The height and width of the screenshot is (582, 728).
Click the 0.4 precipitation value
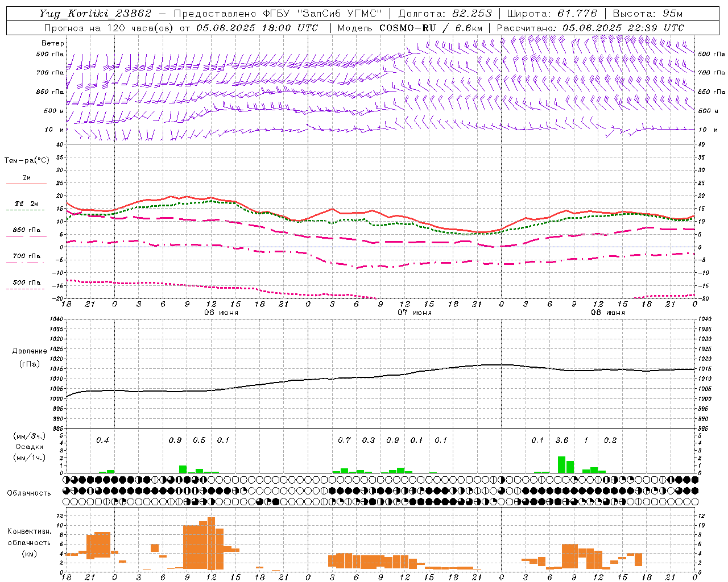click(102, 440)
